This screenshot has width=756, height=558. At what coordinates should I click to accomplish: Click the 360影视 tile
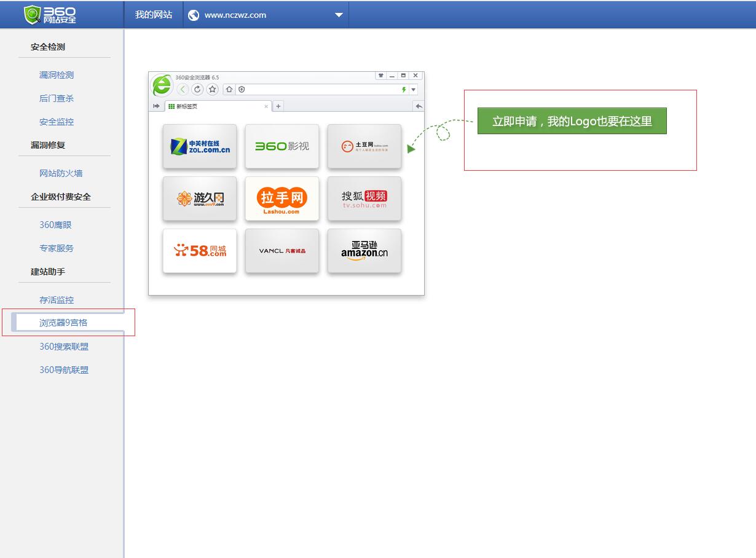(282, 146)
